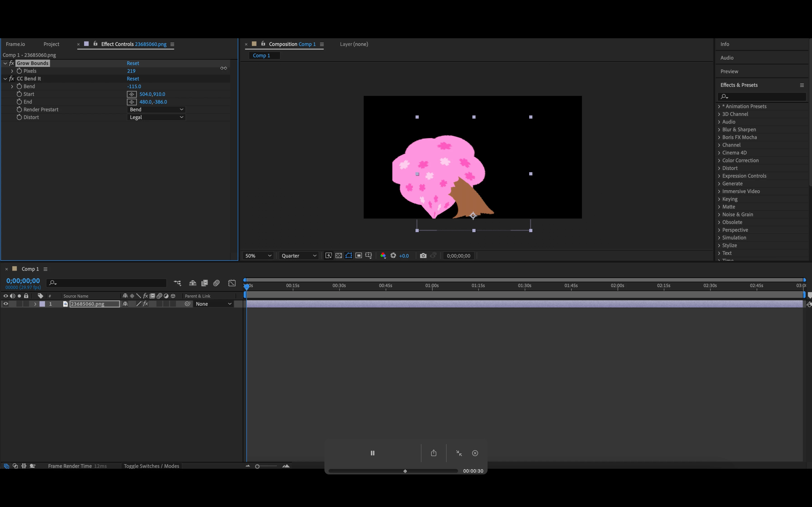Screen dimensions: 812x507
Task: Open the 50% magnification dropdown
Action: tap(258, 256)
